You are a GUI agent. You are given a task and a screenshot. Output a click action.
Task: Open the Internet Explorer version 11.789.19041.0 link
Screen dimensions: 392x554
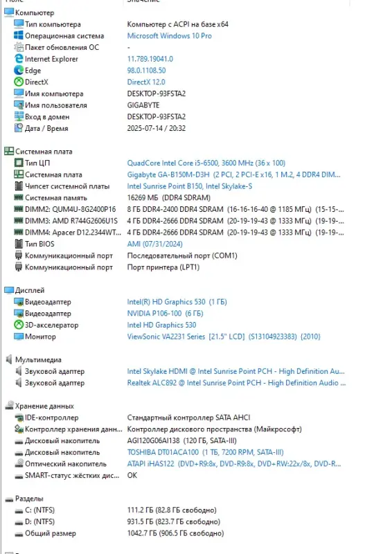pyautogui.click(x=150, y=59)
